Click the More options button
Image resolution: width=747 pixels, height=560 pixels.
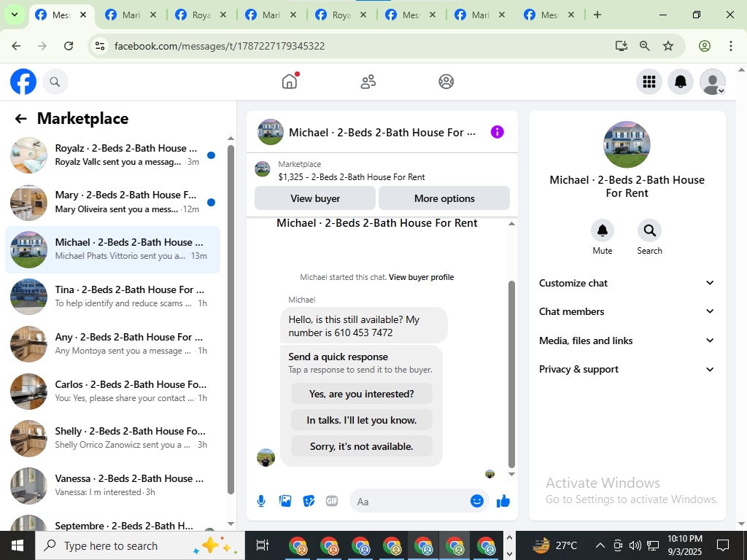point(444,198)
